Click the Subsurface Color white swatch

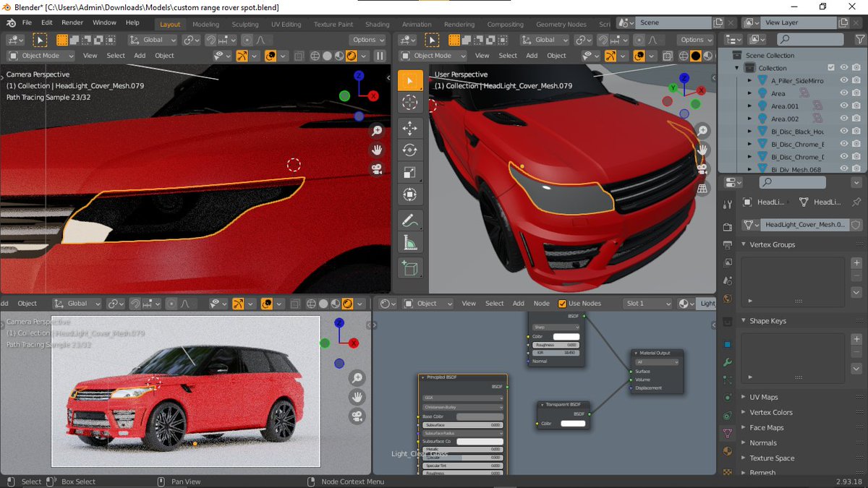point(479,441)
